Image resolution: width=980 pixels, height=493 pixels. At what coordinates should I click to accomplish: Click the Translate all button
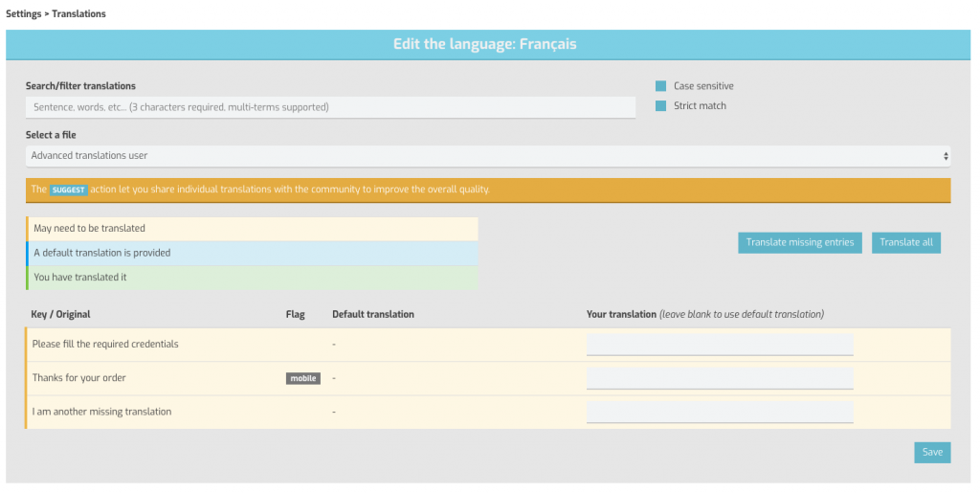[905, 242]
